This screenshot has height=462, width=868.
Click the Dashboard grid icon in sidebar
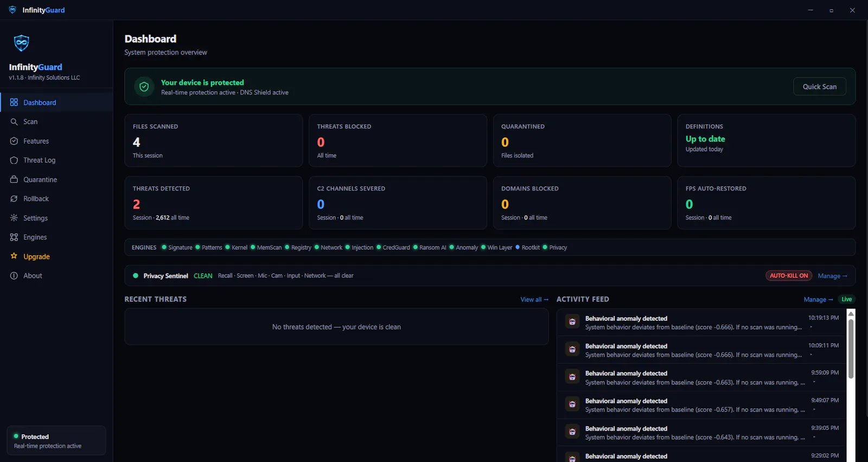14,103
